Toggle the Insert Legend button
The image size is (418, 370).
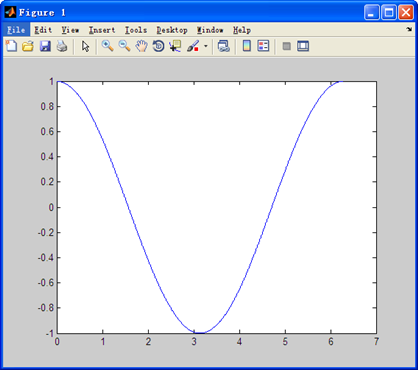pyautogui.click(x=263, y=46)
